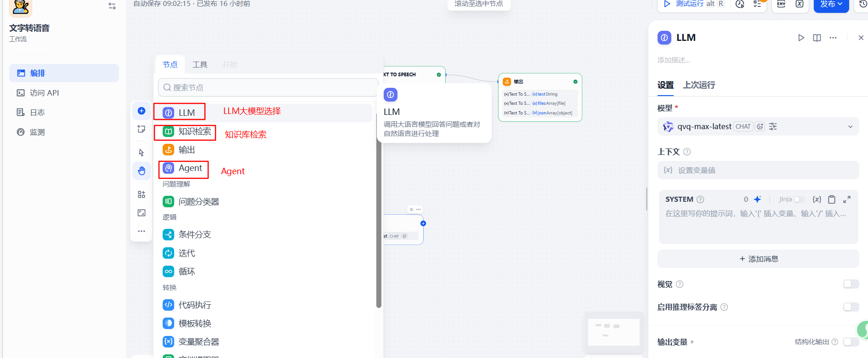Open the canvas toolbar more options
Viewport: 868px width, 358px height.
tap(142, 231)
